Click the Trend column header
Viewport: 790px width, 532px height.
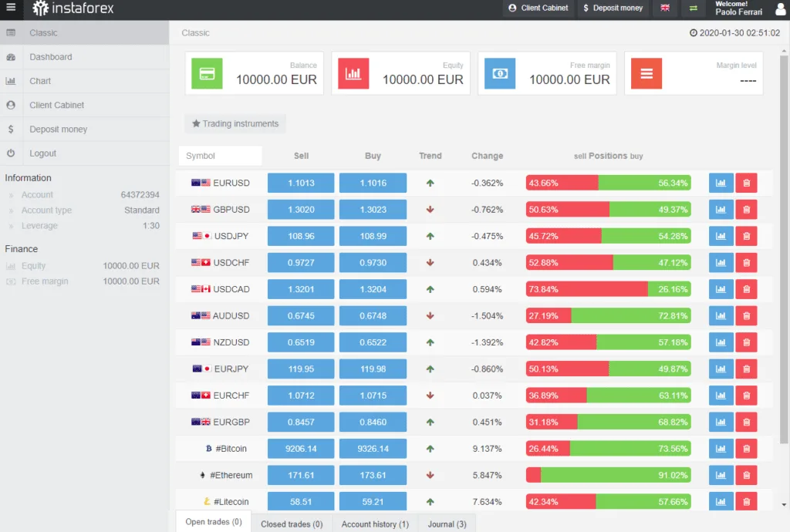tap(430, 156)
